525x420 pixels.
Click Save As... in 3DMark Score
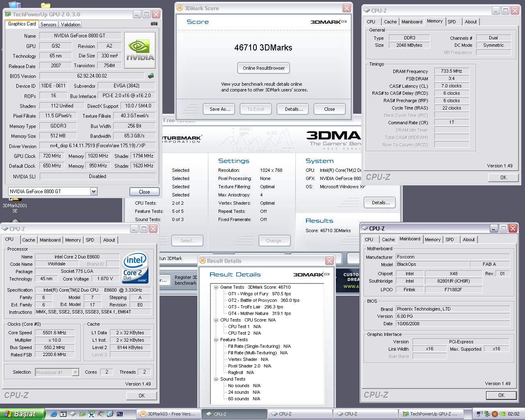220,109
